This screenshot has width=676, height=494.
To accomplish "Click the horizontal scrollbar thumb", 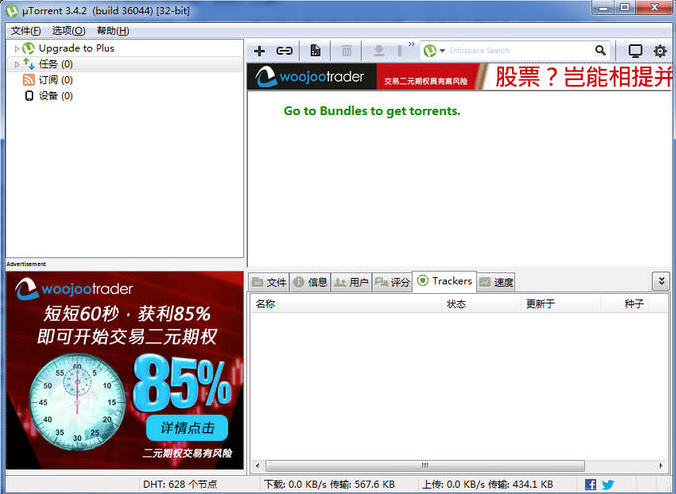I will click(425, 466).
